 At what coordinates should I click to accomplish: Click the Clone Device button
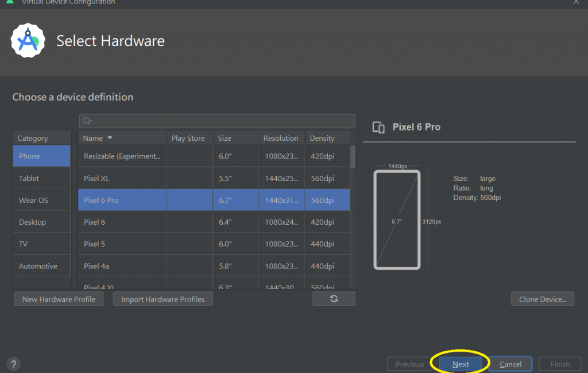pyautogui.click(x=542, y=299)
